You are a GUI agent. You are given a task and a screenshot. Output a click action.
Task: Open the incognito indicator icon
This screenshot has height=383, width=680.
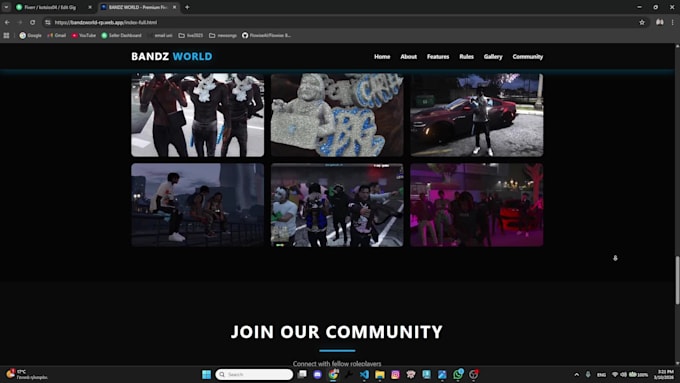point(660,22)
